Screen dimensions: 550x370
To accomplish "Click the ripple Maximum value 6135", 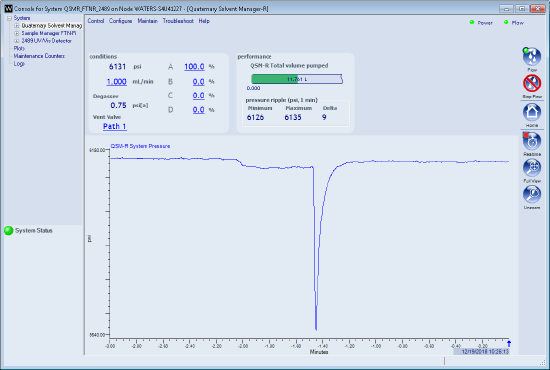I will coord(293,117).
